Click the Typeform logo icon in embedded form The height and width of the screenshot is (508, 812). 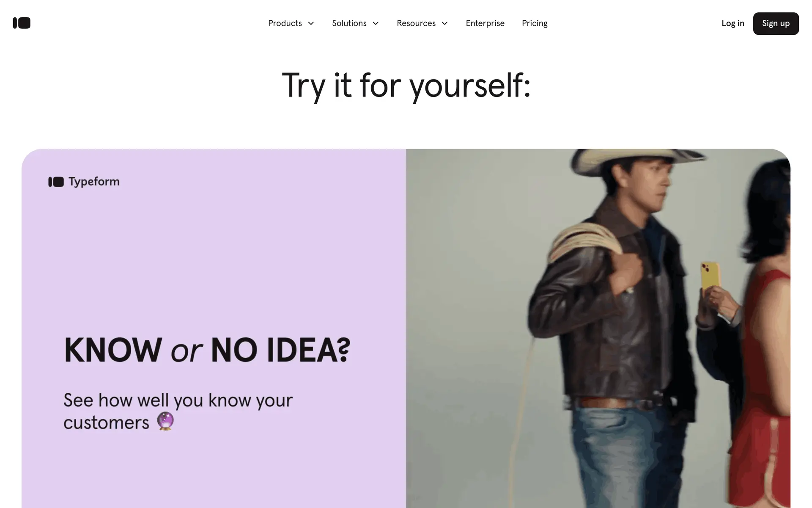pyautogui.click(x=56, y=182)
